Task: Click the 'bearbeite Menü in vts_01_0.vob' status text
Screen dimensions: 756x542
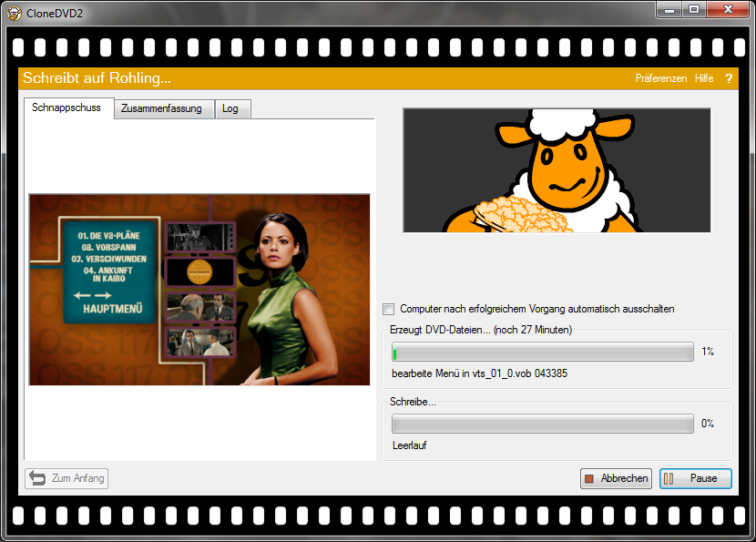Action: click(480, 373)
